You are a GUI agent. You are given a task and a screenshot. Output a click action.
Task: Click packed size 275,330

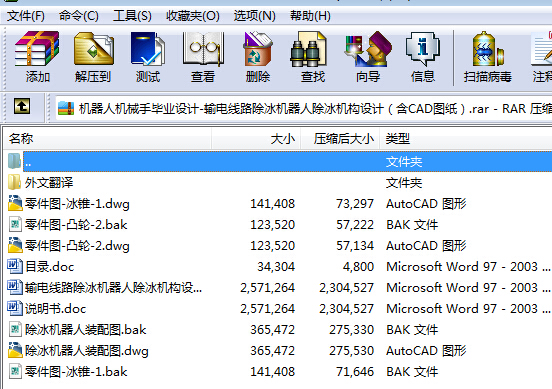[351, 330]
